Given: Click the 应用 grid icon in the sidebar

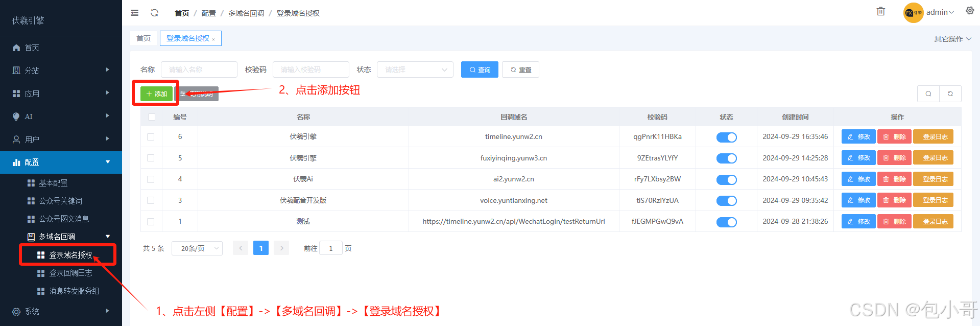Looking at the screenshot, I should click(16, 94).
